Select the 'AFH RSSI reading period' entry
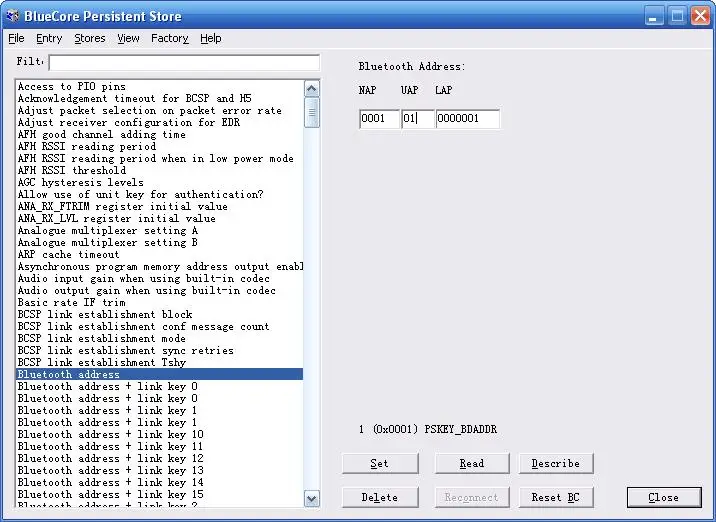The image size is (716, 522). [159, 146]
